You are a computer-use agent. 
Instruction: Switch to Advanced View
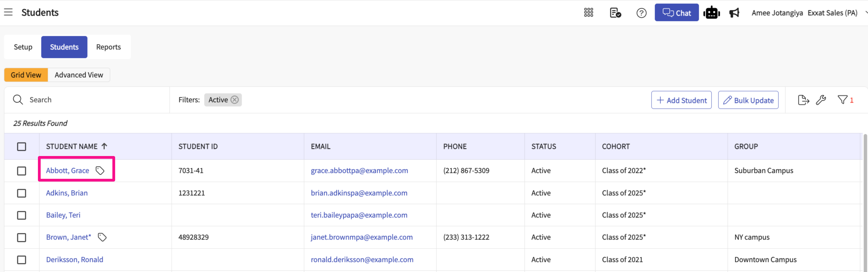click(x=79, y=75)
